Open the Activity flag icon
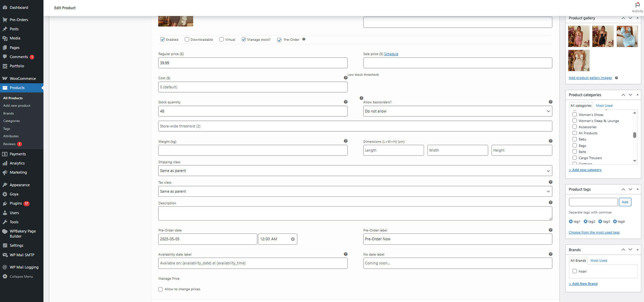The image size is (644, 302). click(x=637, y=5)
